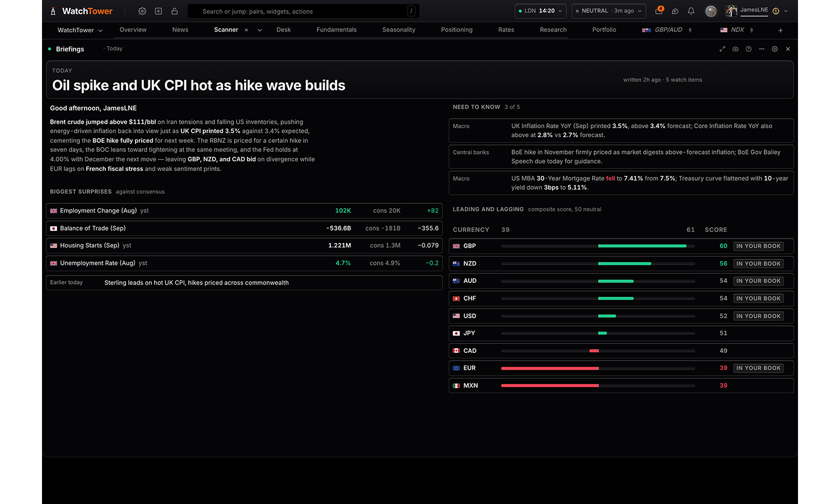The image size is (840, 504).
Task: Open the Seasonality tab
Action: (x=399, y=30)
